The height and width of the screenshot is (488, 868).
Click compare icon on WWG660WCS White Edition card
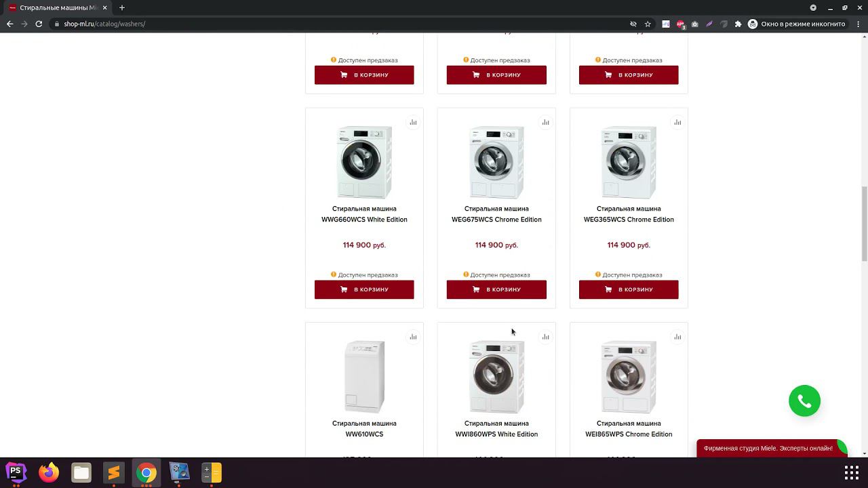pos(413,123)
